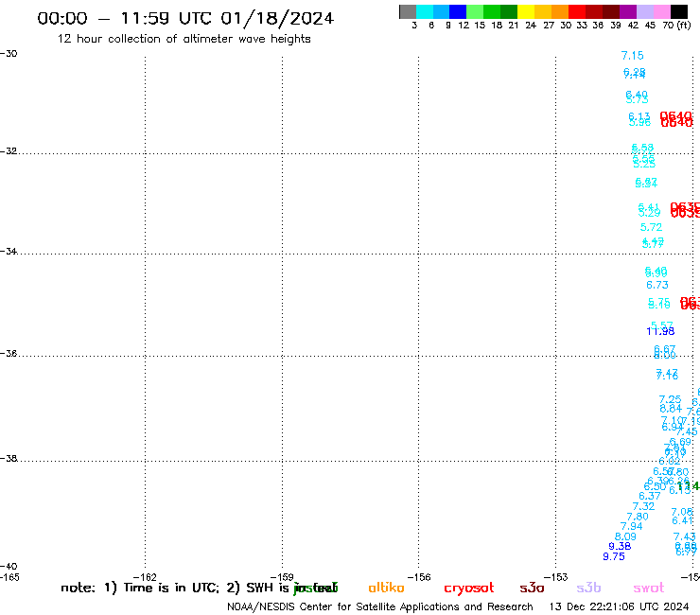Click the '12 hour collection of altimeter wave heights' subtitle
The image size is (700, 615).
184,39
